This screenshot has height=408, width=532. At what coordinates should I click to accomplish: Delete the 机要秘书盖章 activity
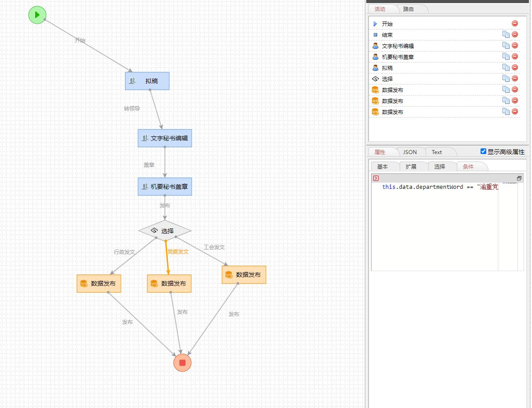click(515, 56)
